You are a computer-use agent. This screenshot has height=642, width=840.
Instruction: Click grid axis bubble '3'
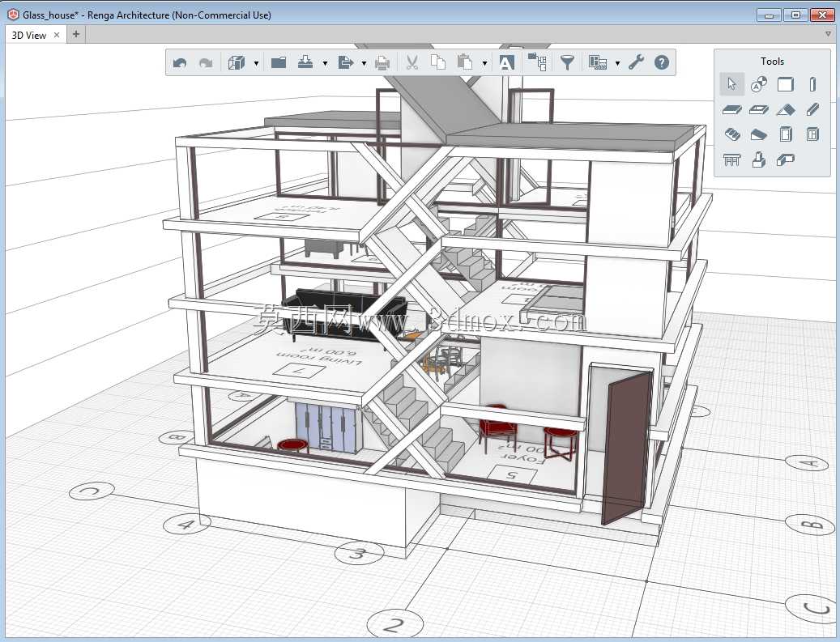(359, 552)
